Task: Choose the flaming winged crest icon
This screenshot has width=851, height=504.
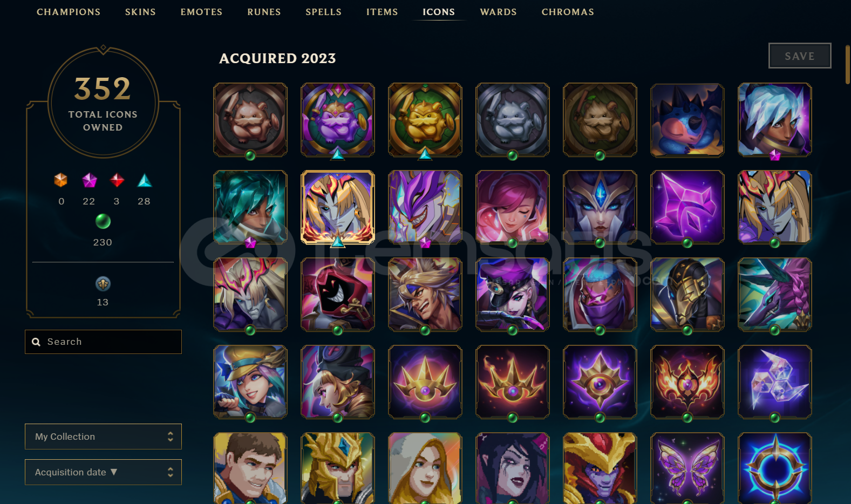Action: (687, 382)
